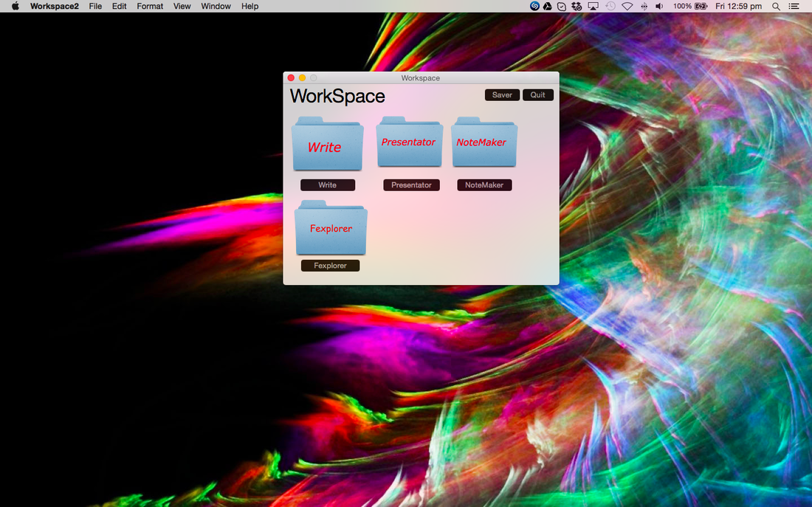Click the Presentator button below the folder
812x507 pixels.
click(411, 185)
